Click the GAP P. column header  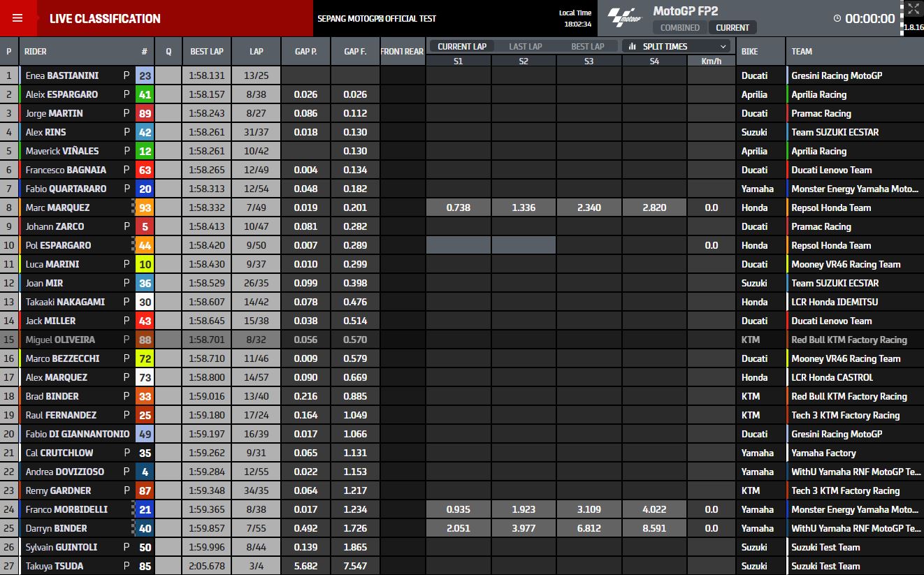[305, 52]
